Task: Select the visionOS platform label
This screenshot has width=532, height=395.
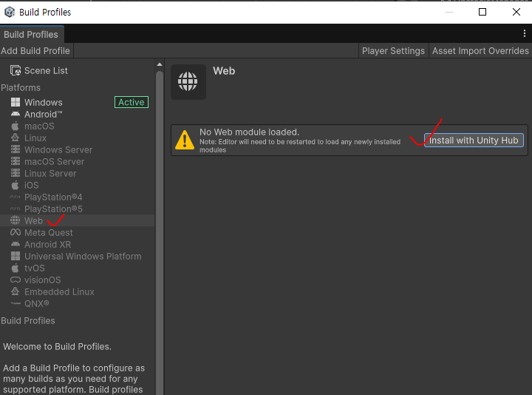Action: 42,280
